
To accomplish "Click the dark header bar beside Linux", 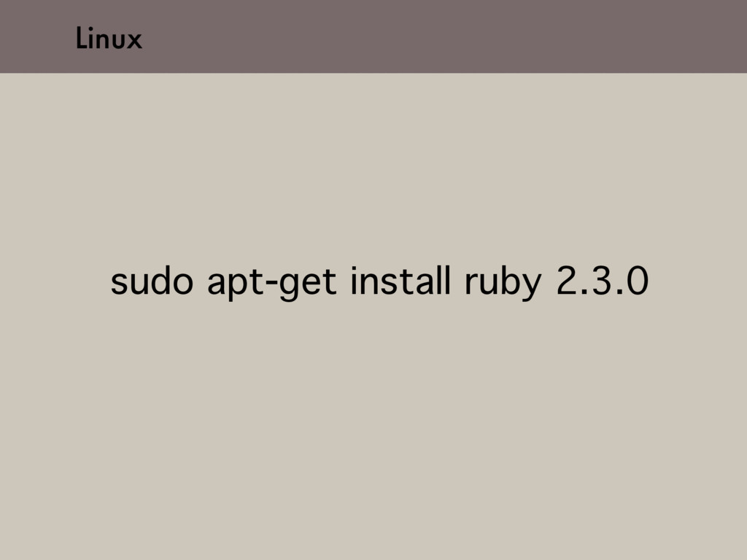I will coord(429,36).
